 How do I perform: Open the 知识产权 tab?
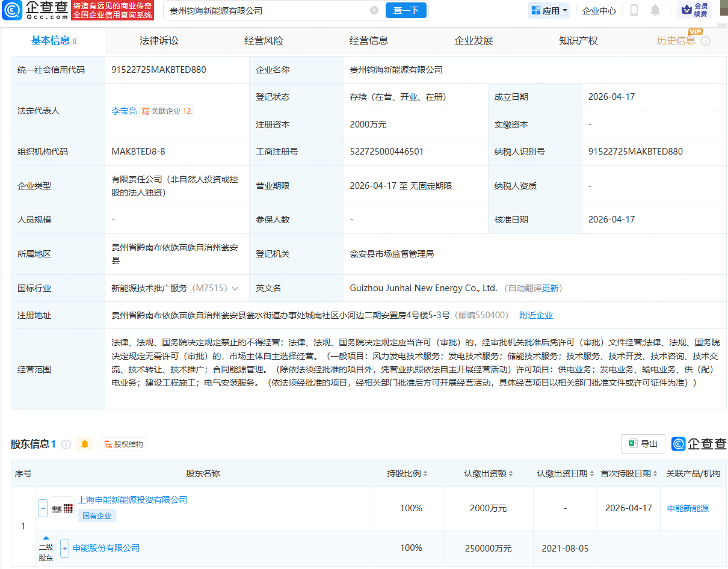(x=578, y=40)
